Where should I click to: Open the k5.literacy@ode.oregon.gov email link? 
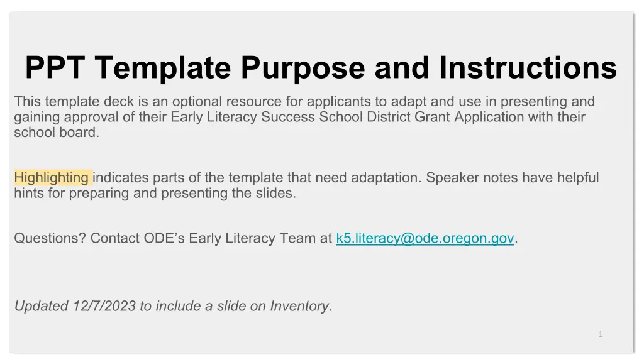(x=425, y=238)
